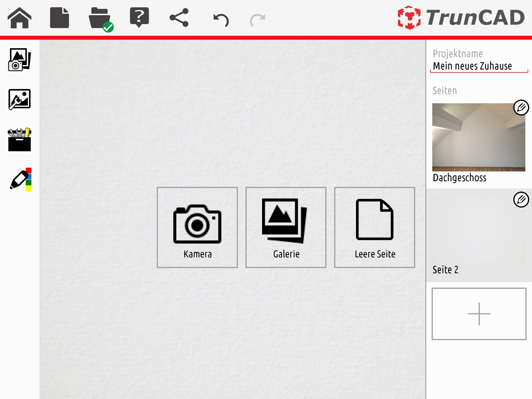Click the share icon
Viewport: 532px width, 399px height.
tap(179, 17)
